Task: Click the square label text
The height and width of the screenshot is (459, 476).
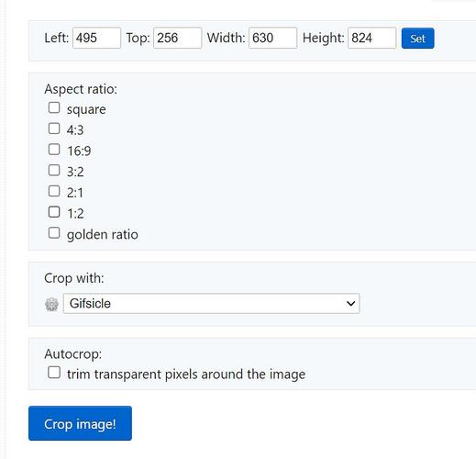Action: 86,109
